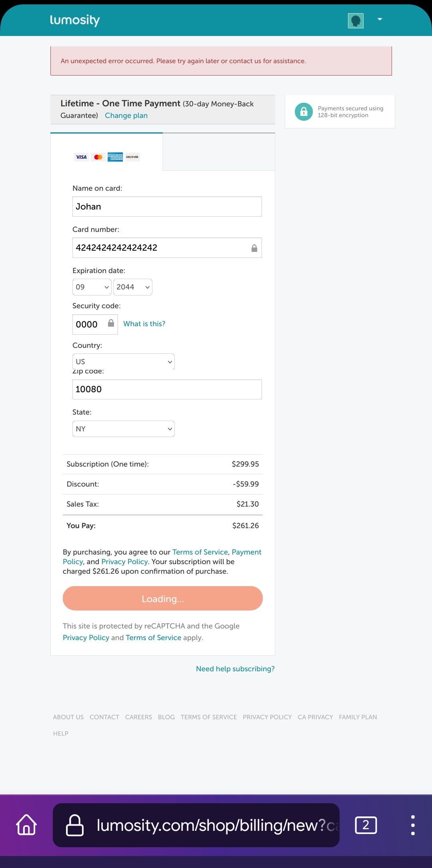Click the Change plan link
The height and width of the screenshot is (868, 432).
click(x=126, y=116)
